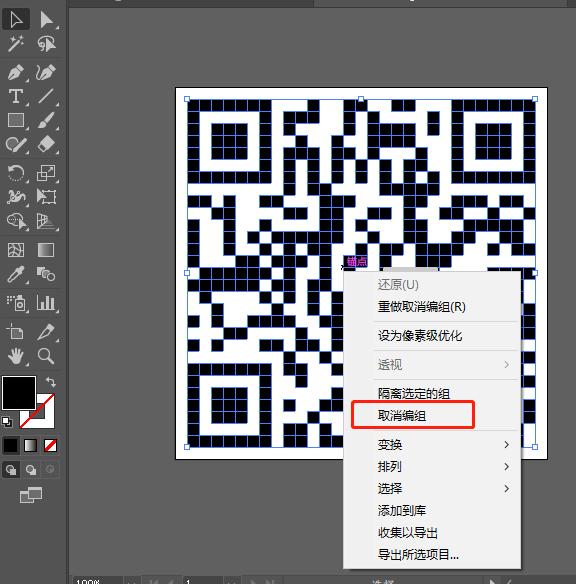Select the Slice tool
This screenshot has height=584, width=576.
[x=46, y=332]
